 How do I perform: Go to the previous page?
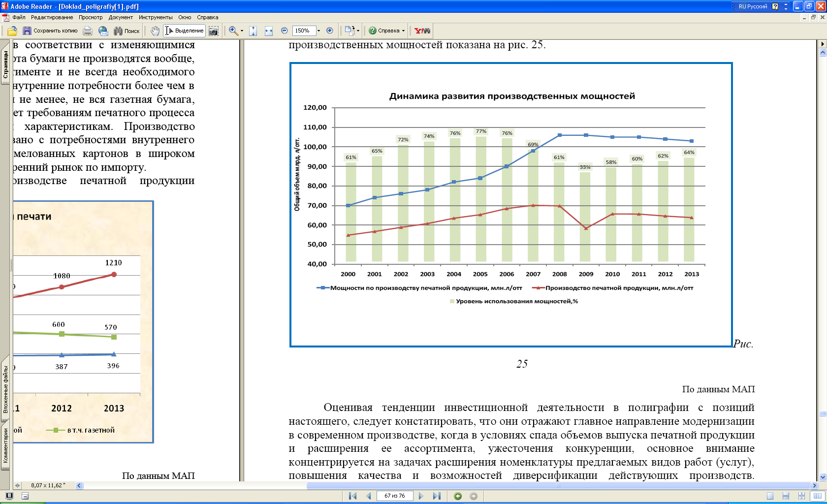click(x=368, y=496)
